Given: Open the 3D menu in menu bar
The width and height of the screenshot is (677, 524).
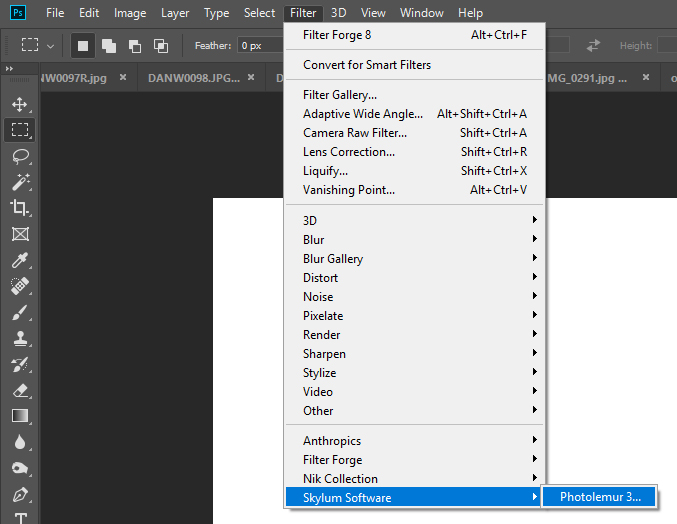Looking at the screenshot, I should point(338,13).
